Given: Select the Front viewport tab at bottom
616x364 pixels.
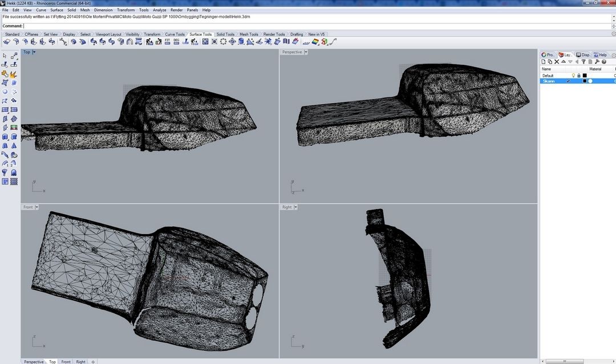Looking at the screenshot, I should pyautogui.click(x=66, y=362).
